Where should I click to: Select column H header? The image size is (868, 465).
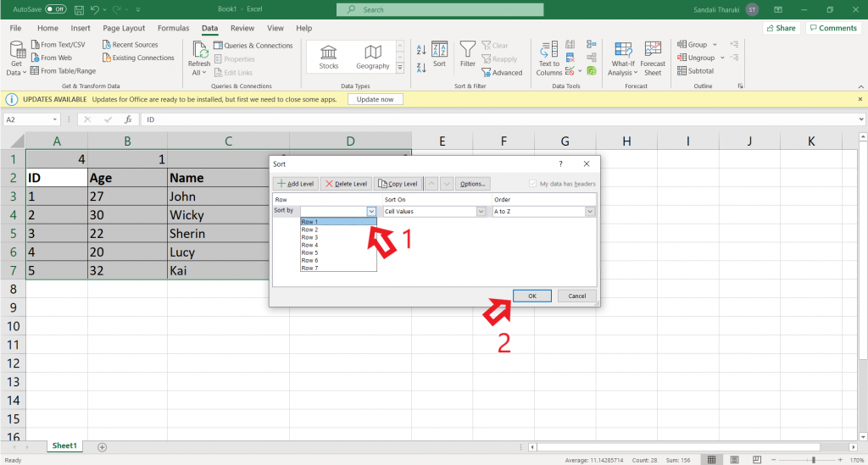click(x=626, y=141)
